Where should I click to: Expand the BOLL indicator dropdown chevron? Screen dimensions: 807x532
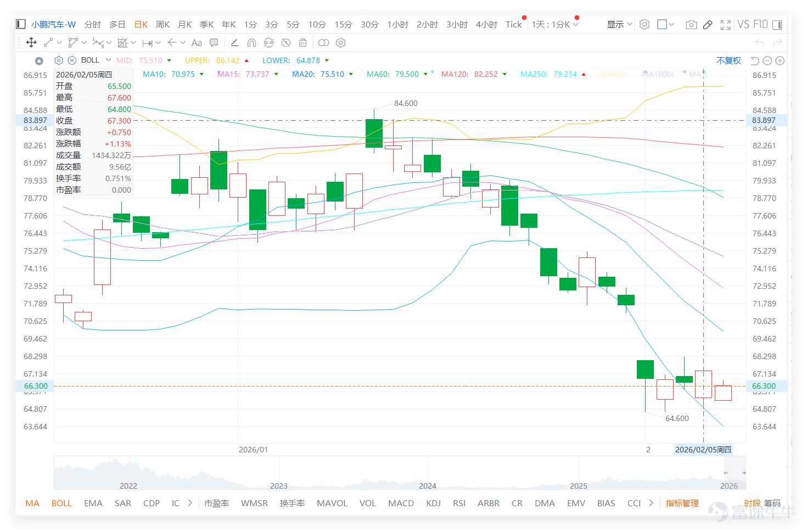[x=109, y=60]
